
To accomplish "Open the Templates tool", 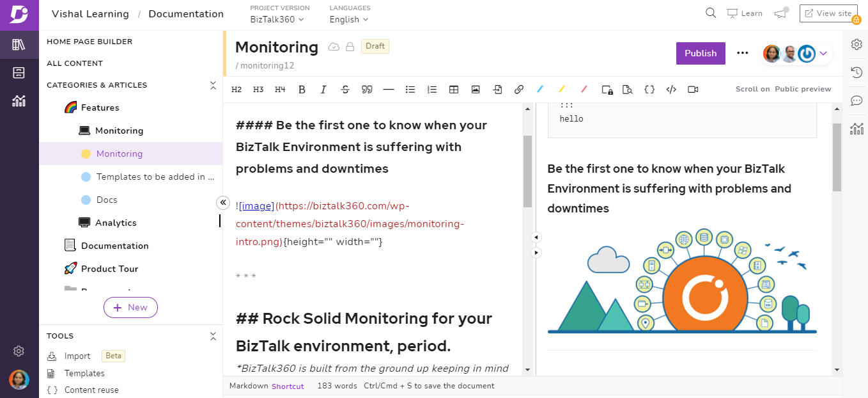I will click(84, 373).
